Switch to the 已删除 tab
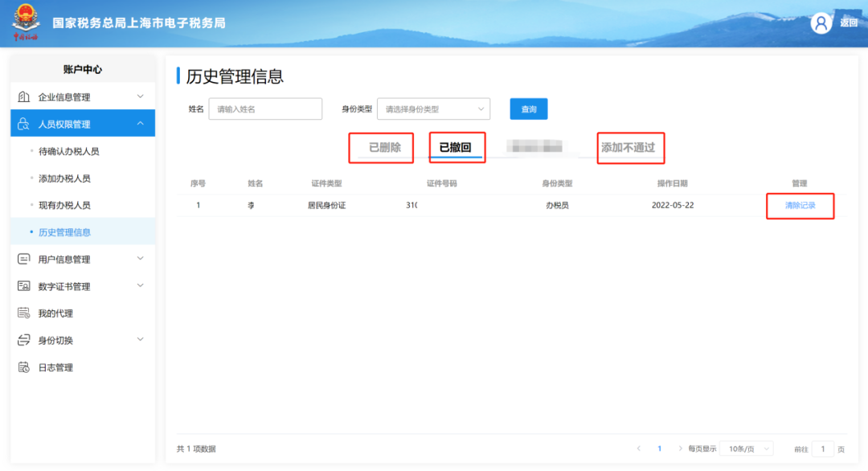868x471 pixels. 385,147
